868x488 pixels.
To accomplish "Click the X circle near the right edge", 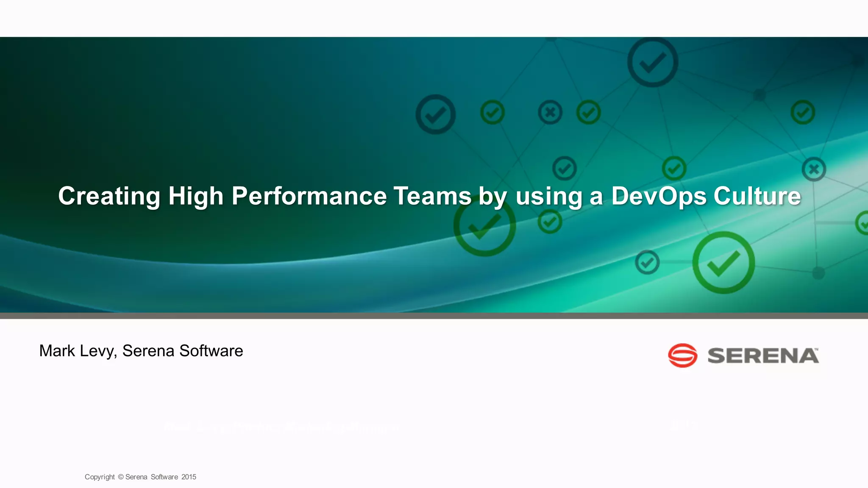I will (814, 169).
